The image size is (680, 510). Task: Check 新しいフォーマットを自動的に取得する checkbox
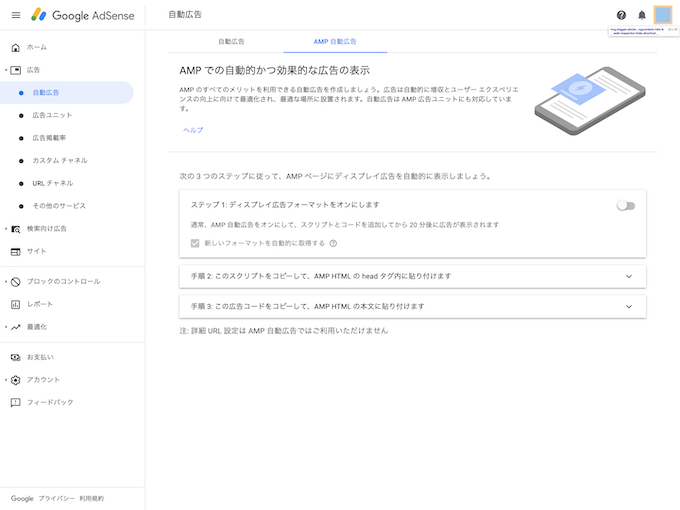tap(195, 243)
